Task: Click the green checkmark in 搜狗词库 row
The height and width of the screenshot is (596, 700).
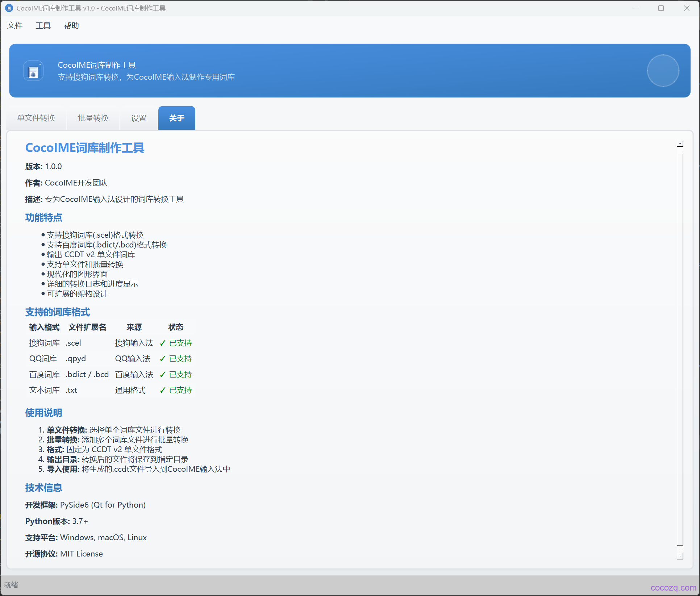Action: [x=163, y=343]
